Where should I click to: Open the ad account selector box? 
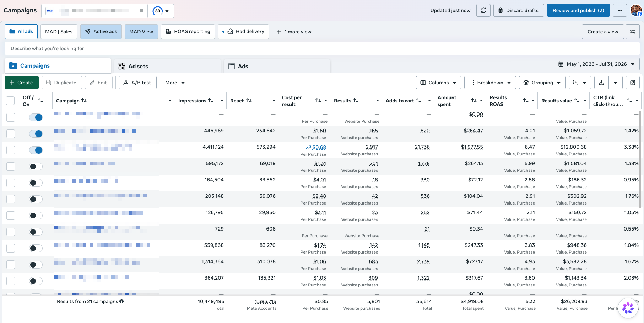pos(94,11)
